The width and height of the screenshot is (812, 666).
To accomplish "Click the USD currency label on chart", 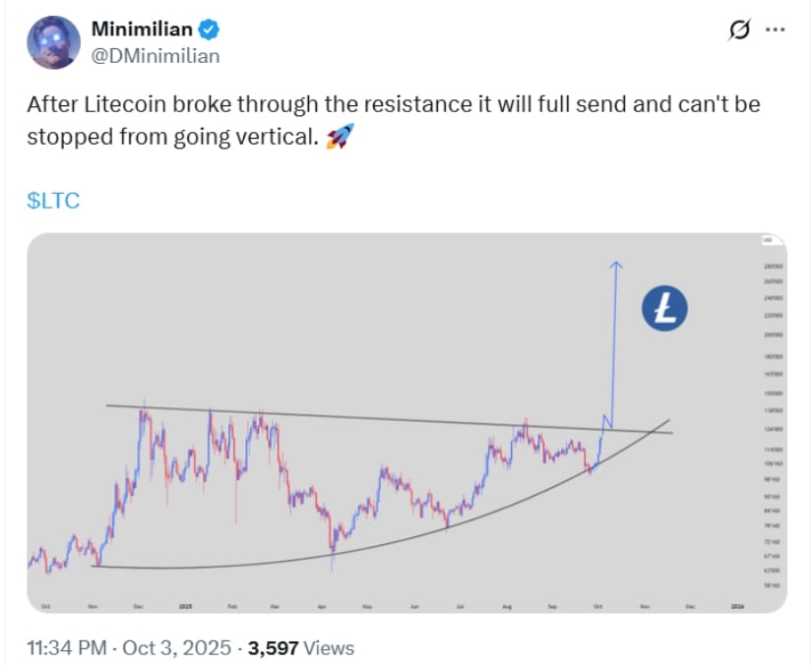I will click(767, 241).
